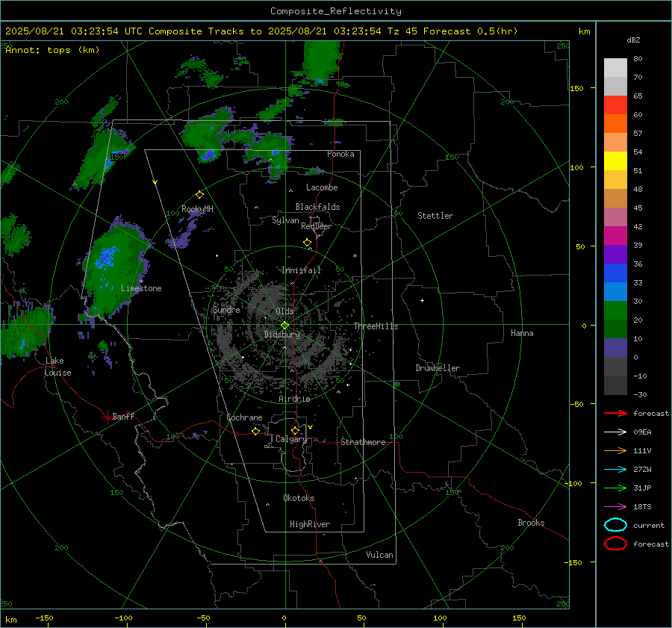Click the yellow diamond marker above Calgary label
Screen dimensions: 672x628
(295, 430)
